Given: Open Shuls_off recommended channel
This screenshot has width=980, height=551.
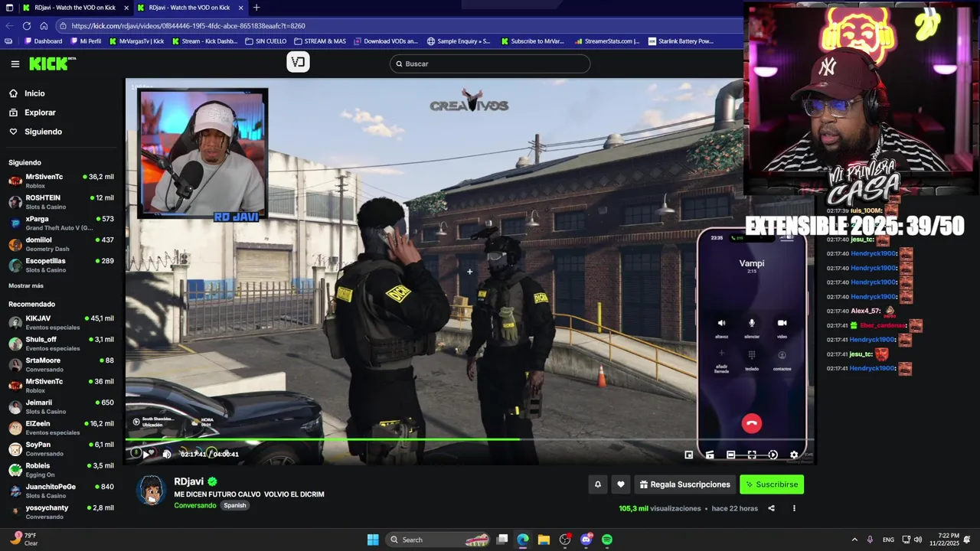Looking at the screenshot, I should pos(61,344).
